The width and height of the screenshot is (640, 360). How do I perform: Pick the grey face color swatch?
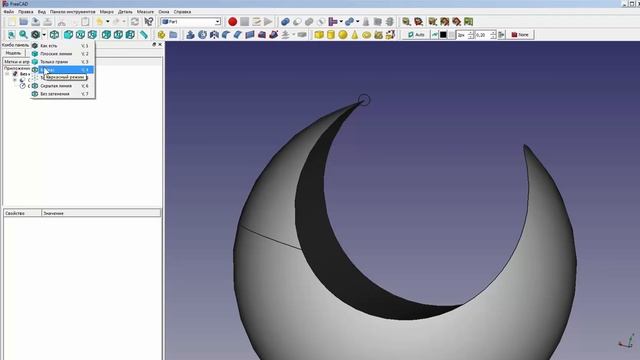pos(452,35)
